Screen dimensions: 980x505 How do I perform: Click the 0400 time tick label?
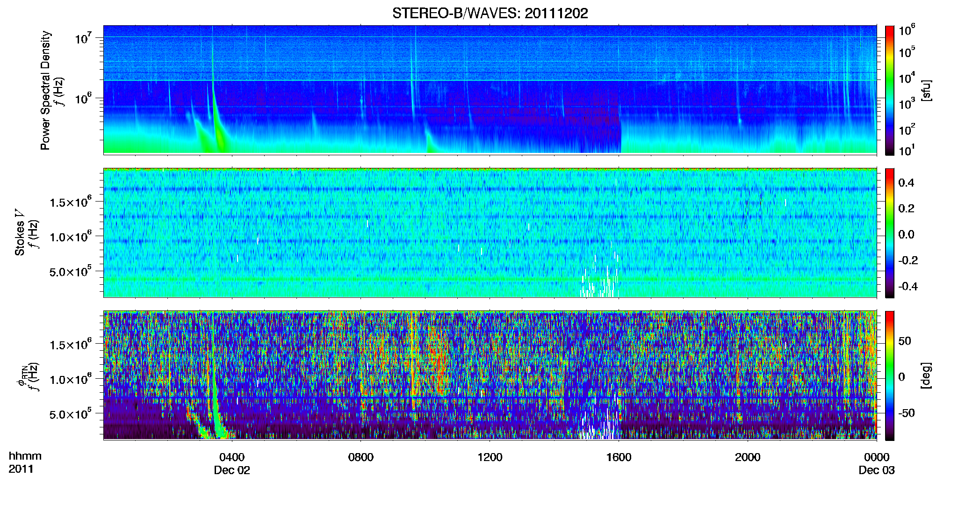(232, 457)
